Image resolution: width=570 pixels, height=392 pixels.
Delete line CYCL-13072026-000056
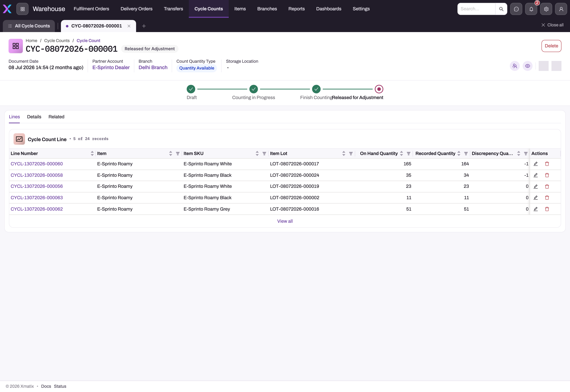tap(547, 186)
